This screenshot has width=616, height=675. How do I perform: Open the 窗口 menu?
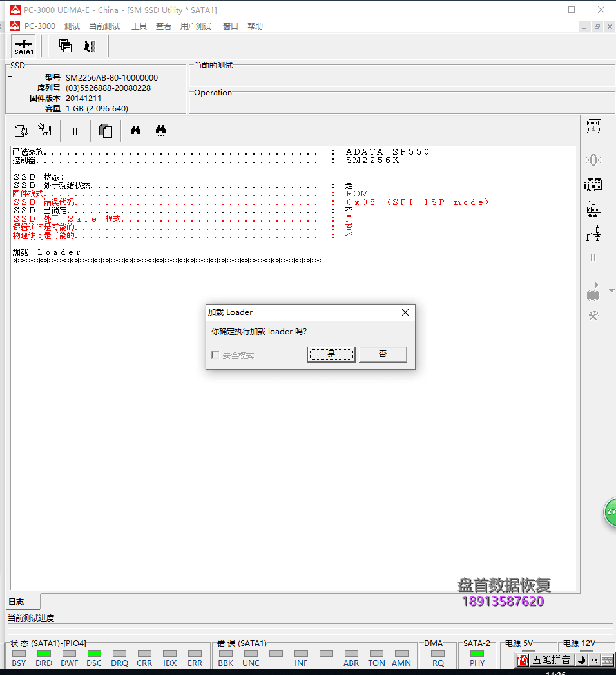click(x=231, y=26)
